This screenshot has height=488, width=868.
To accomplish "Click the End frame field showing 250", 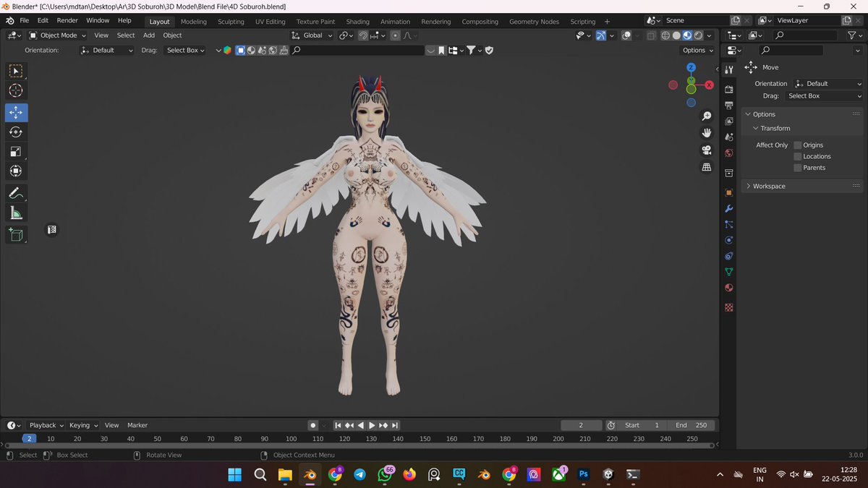I will 692,425.
